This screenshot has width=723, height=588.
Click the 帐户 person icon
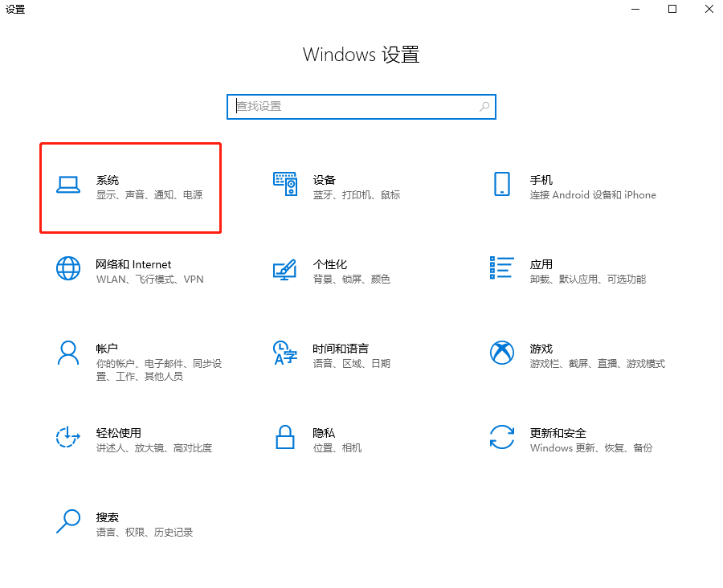coord(68,353)
